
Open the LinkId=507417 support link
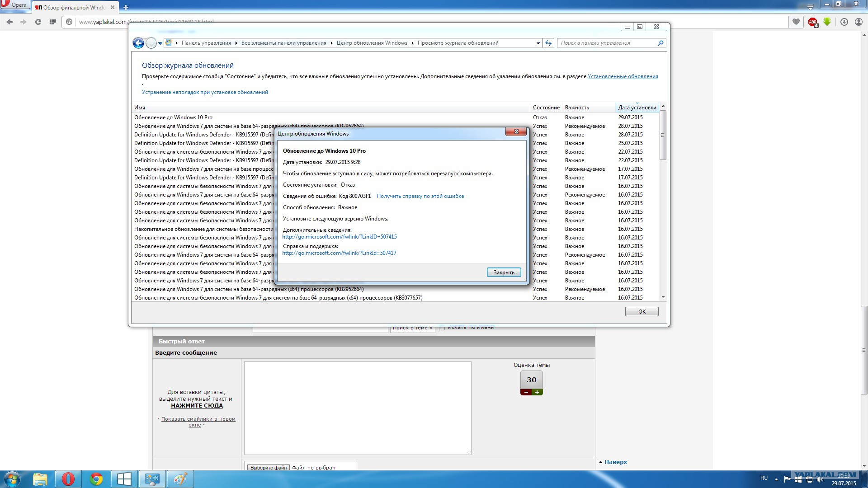(x=339, y=253)
